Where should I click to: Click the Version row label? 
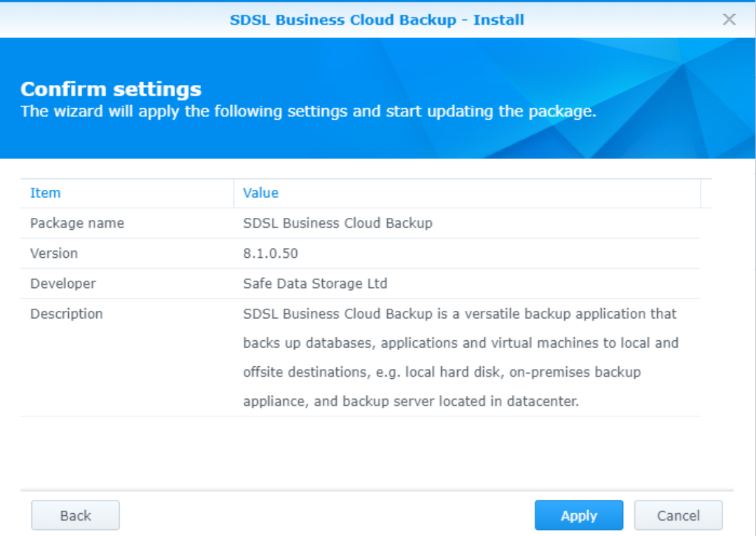[x=54, y=253]
